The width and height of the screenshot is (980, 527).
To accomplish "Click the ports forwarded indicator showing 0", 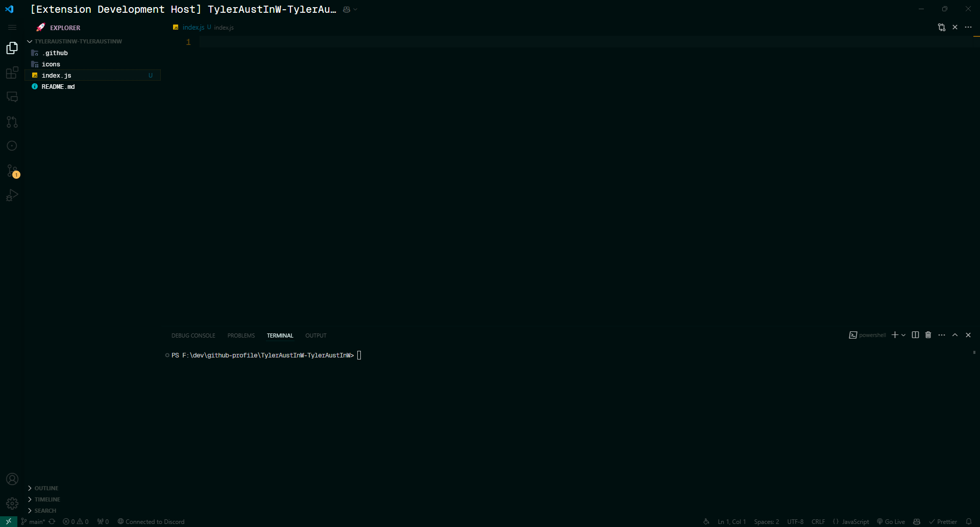I will click(103, 521).
